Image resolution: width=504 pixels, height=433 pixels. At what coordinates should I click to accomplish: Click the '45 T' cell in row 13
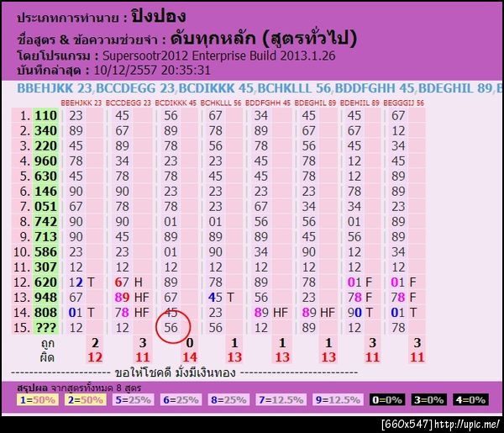click(x=221, y=298)
